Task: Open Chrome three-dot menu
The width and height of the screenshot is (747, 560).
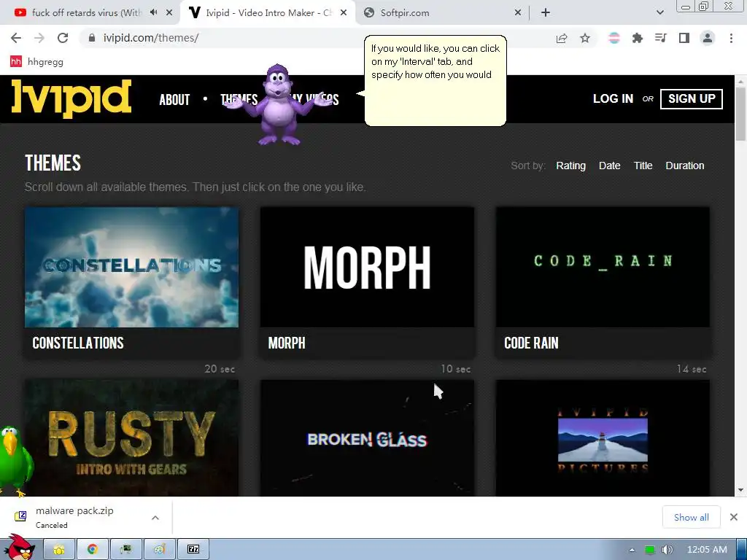Action: tap(731, 38)
